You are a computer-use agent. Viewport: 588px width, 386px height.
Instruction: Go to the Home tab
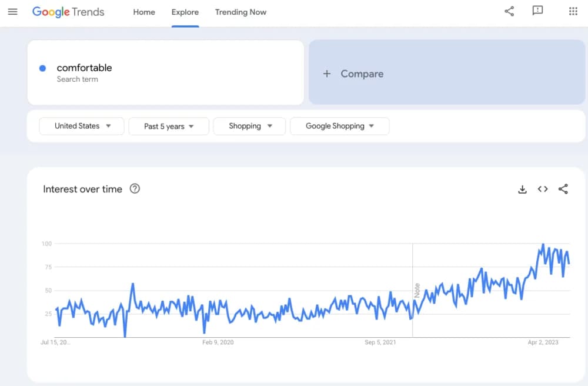coord(144,12)
